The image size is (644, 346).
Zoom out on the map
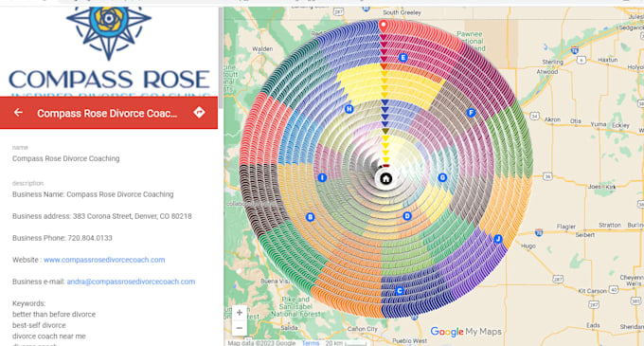(240, 328)
